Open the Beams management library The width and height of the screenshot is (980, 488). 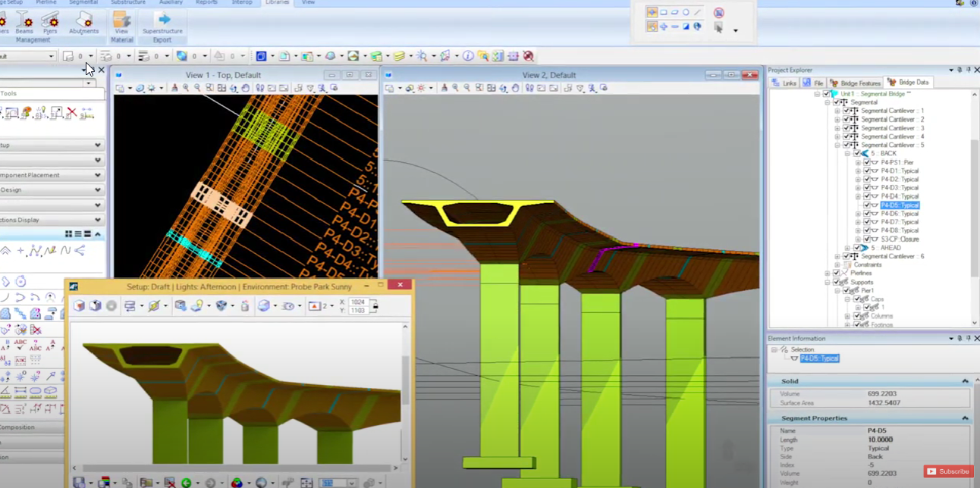(x=23, y=20)
